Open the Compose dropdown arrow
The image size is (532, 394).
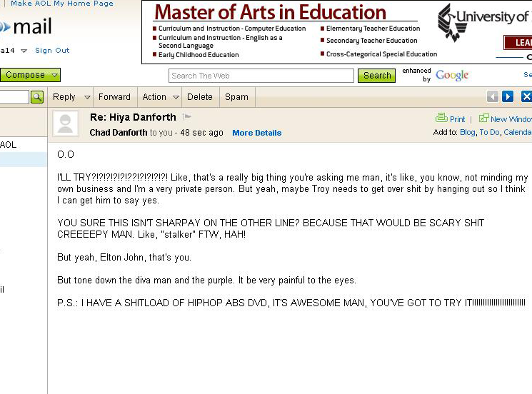click(55, 75)
